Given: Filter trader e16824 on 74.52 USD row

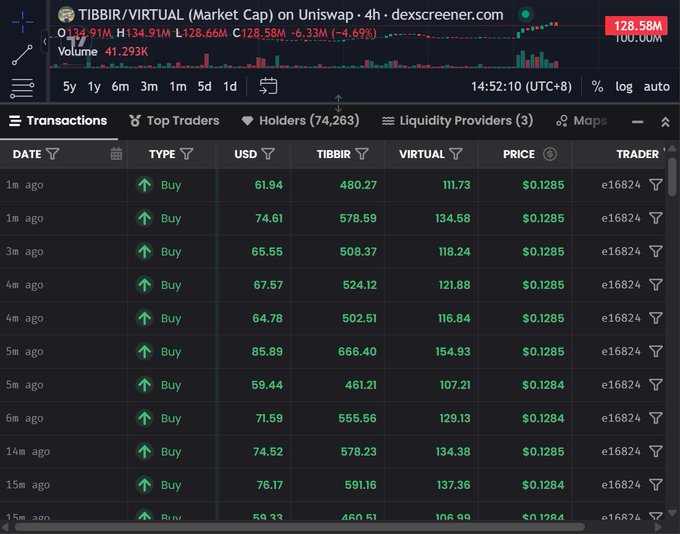Looking at the screenshot, I should pyautogui.click(x=656, y=452).
